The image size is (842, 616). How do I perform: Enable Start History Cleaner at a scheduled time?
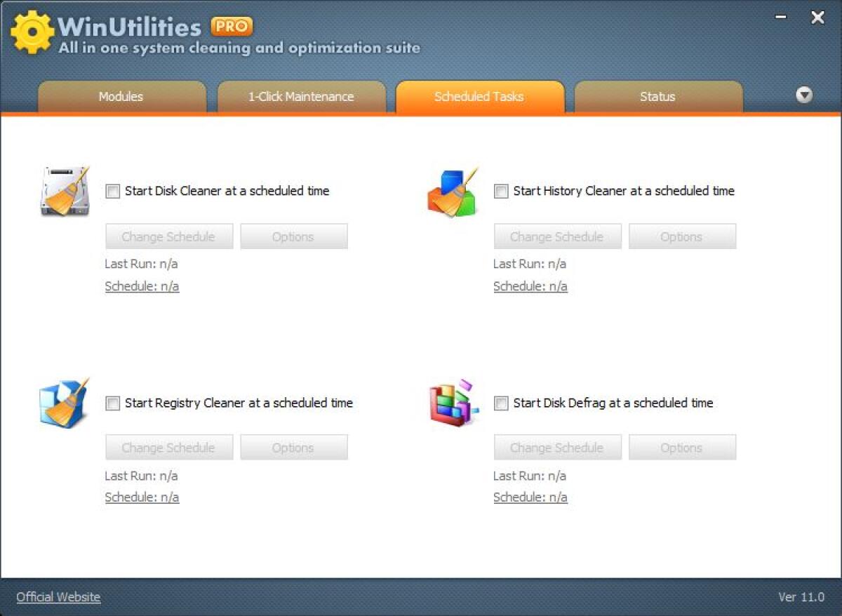click(x=501, y=191)
